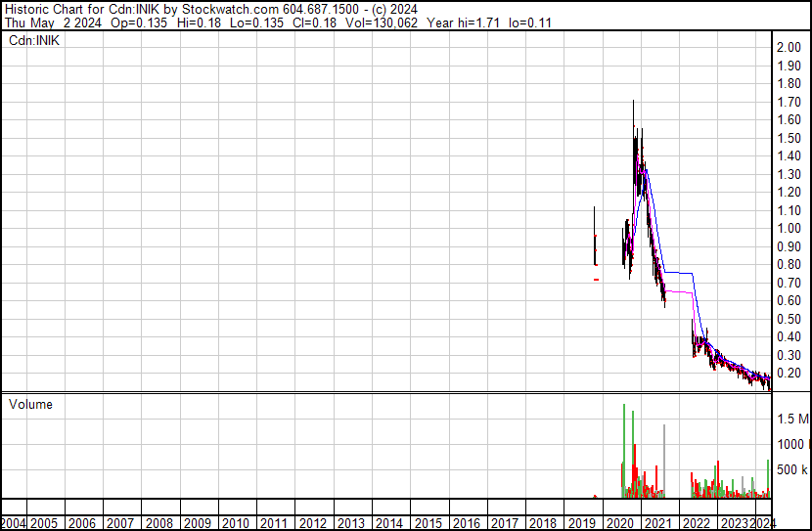Click the 2022 year label on time axis
The height and width of the screenshot is (531, 812).
point(697,524)
